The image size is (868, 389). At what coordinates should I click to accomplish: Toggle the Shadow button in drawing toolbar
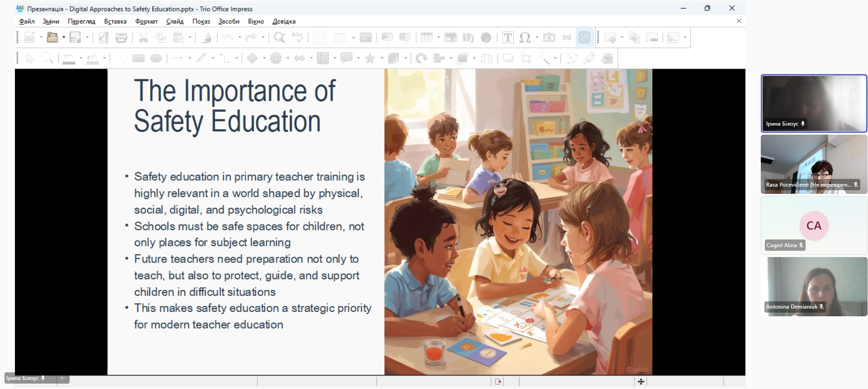[508, 58]
